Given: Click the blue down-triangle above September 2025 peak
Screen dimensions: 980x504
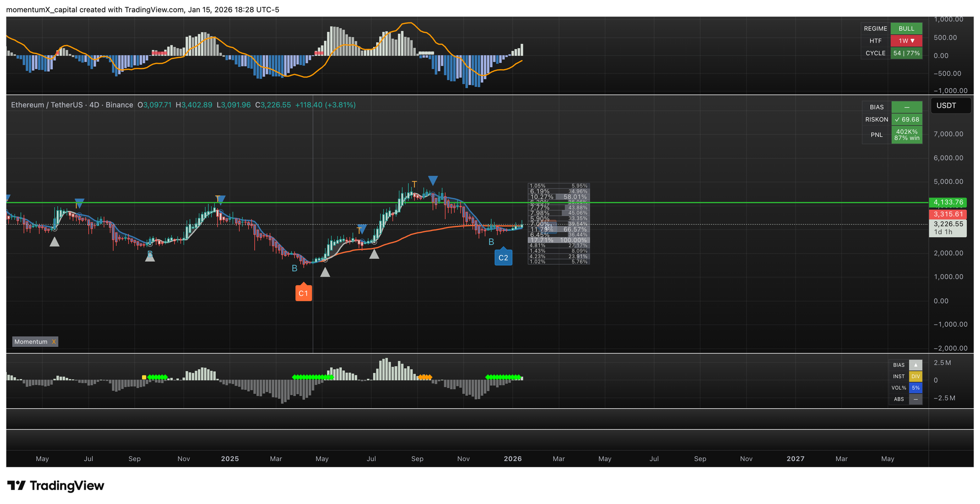Looking at the screenshot, I should (x=433, y=180).
